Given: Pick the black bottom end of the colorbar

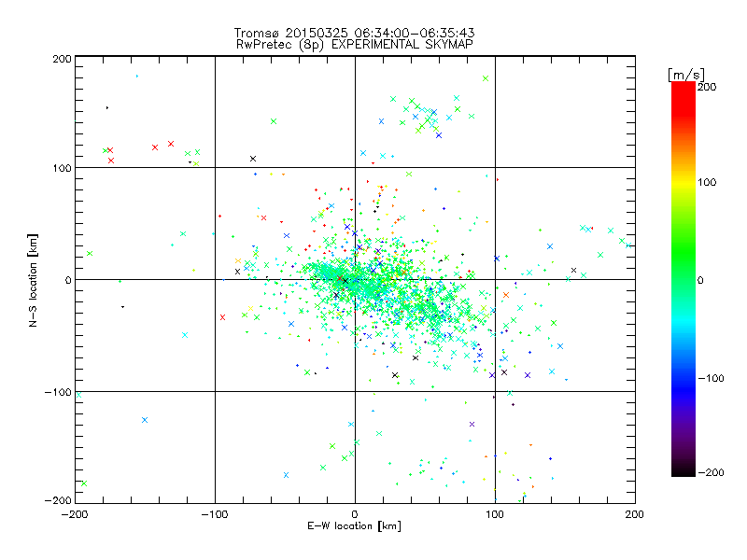Looking at the screenshot, I should [x=684, y=471].
